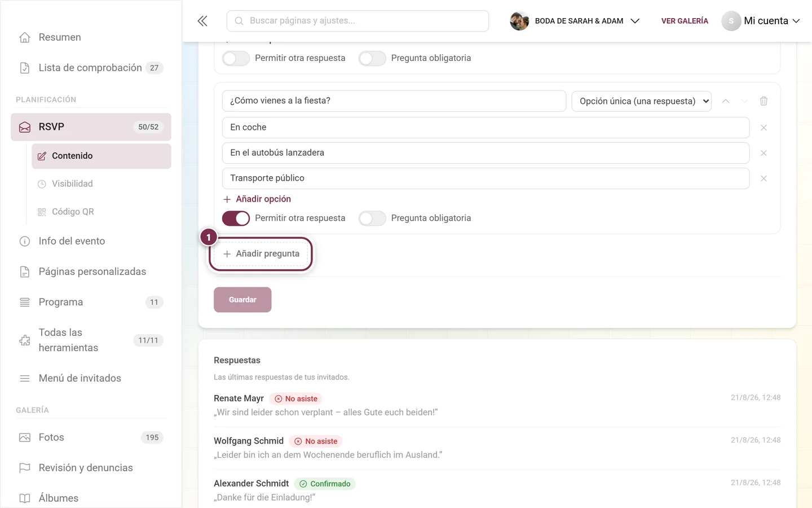Click the flag icon for Revisión y denuncias
This screenshot has height=508, width=812.
point(25,468)
